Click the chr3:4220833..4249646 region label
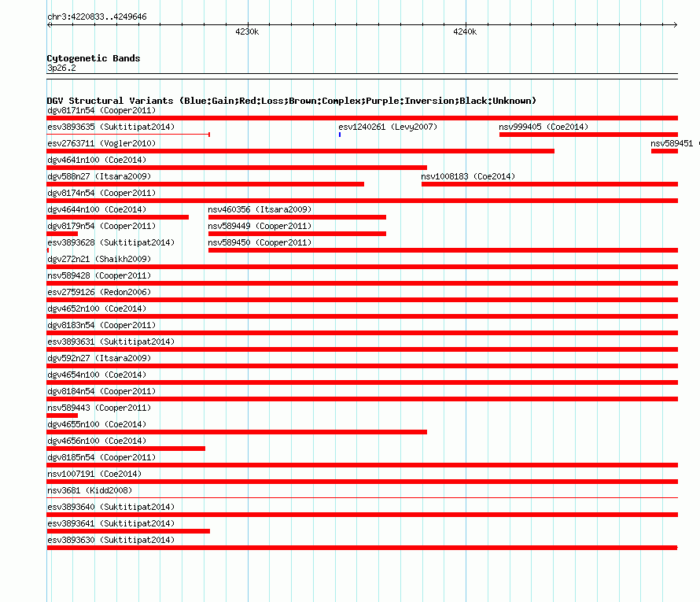This screenshot has width=700, height=602. [x=97, y=17]
